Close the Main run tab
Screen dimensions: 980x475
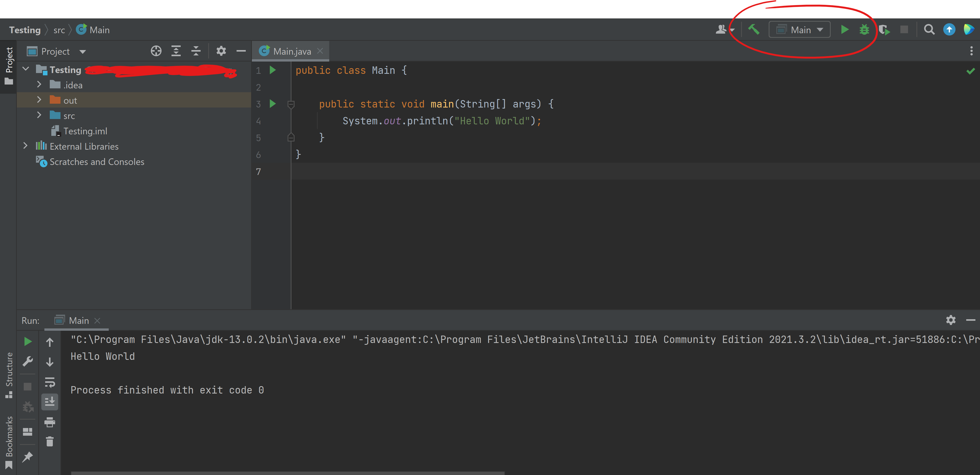(x=97, y=320)
